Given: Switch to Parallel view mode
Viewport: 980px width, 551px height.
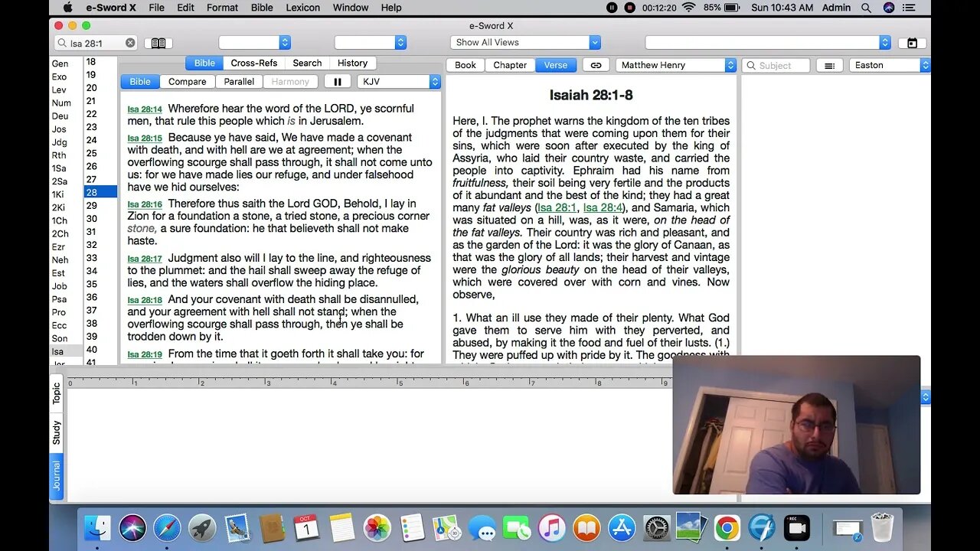Looking at the screenshot, I should click(239, 81).
